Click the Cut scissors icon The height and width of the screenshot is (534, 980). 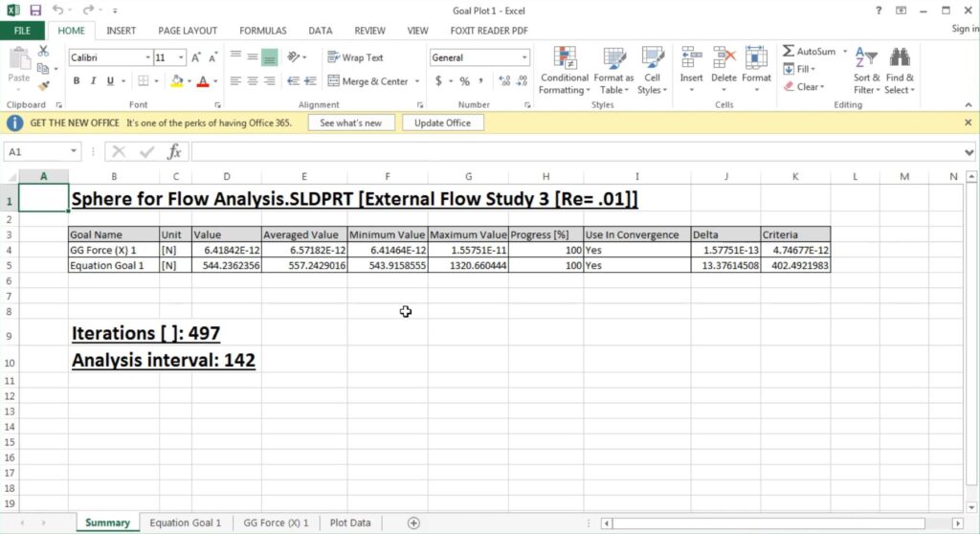click(43, 52)
